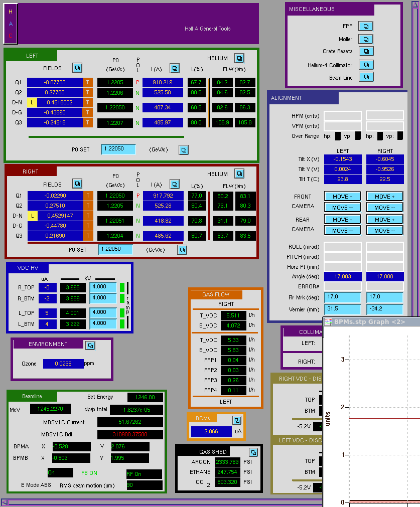
Task: Click RIGHT Q3 orange T unit button
Action: [x=88, y=236]
